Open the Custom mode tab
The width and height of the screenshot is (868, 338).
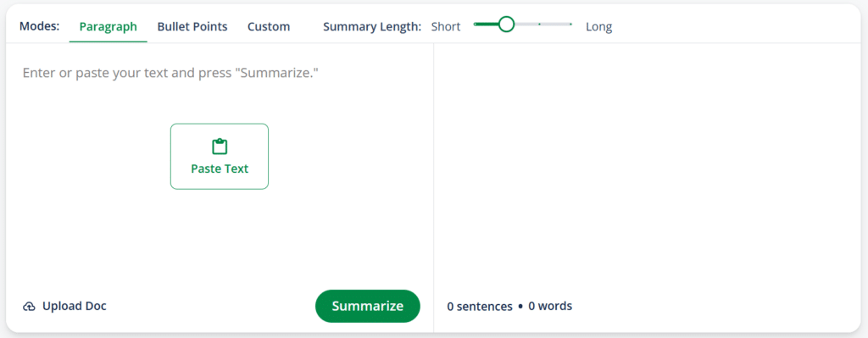pyautogui.click(x=269, y=26)
